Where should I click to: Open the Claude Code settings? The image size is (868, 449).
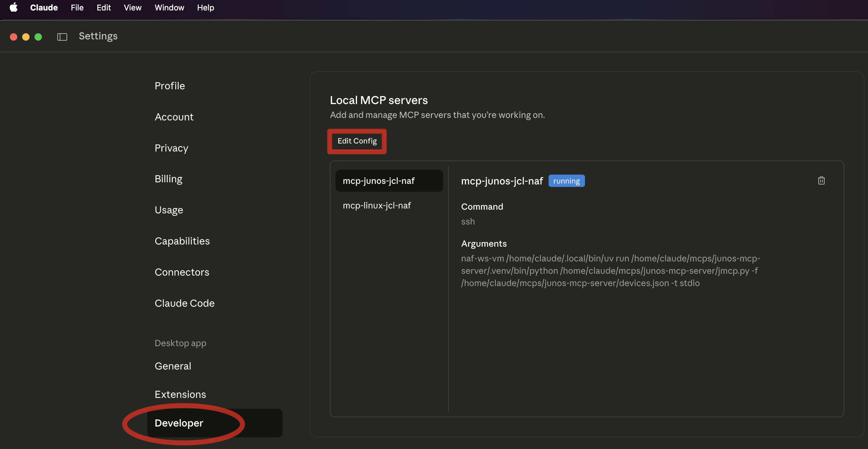(x=185, y=303)
